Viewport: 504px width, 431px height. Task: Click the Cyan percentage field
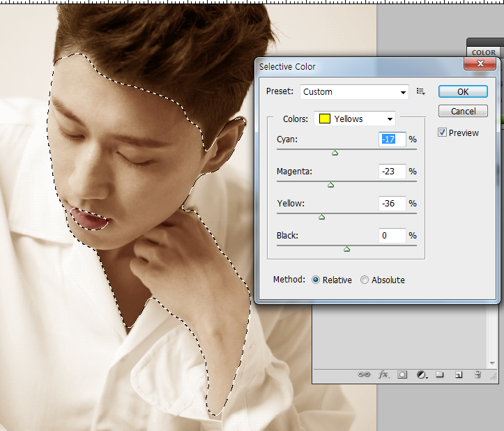[392, 139]
